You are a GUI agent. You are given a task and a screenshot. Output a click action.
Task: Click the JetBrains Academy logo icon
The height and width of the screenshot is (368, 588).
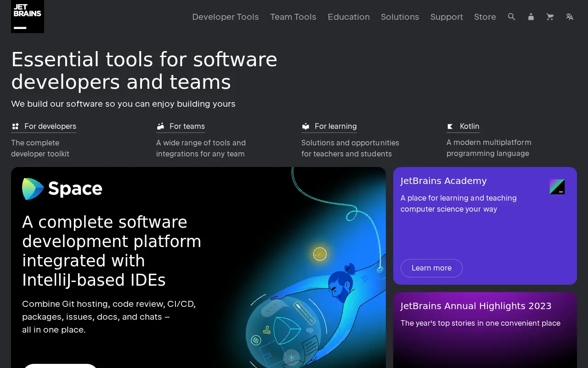coord(557,187)
